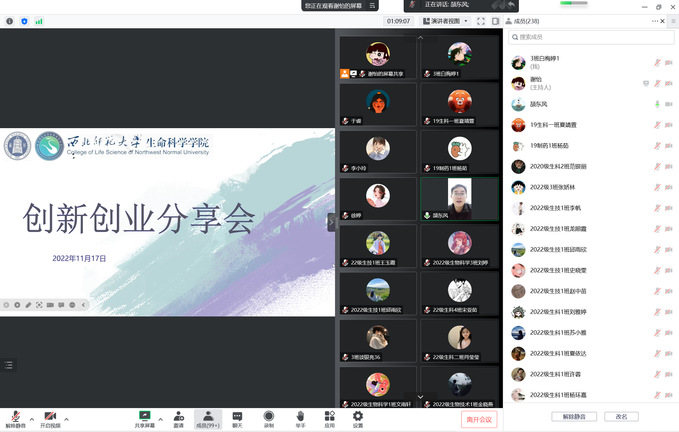Open meeting 设置 settings
679x432 pixels.
tap(358, 417)
